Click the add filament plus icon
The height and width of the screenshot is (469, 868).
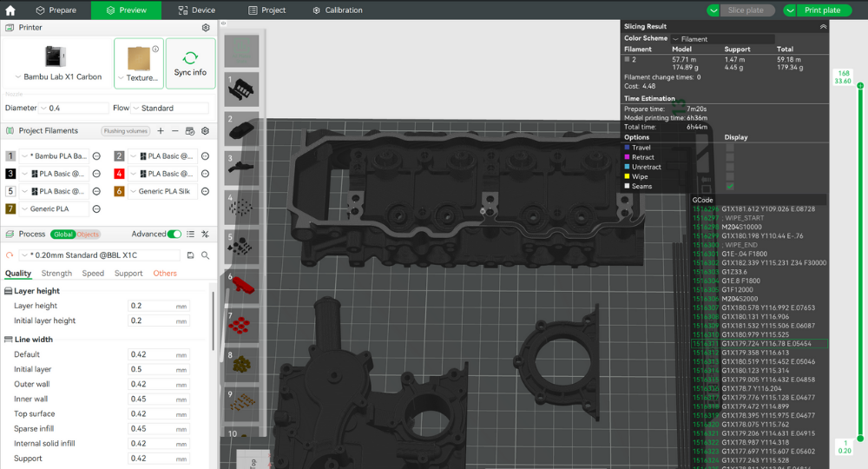160,131
